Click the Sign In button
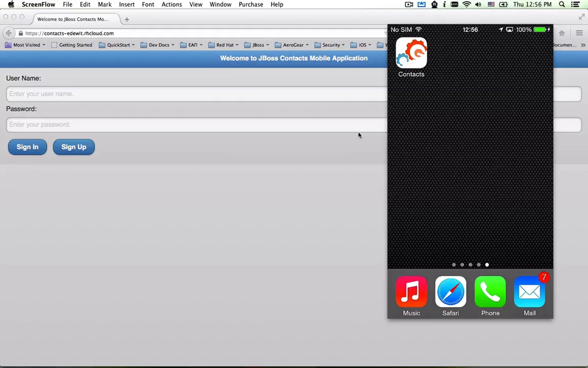 [x=27, y=147]
